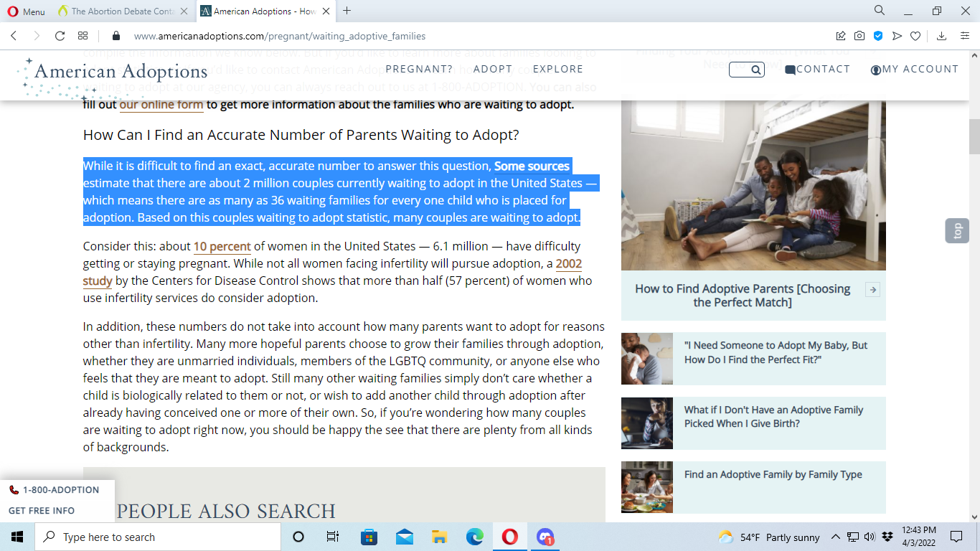Click the woman at laptop thumbnail
The image size is (980, 551).
click(x=647, y=423)
